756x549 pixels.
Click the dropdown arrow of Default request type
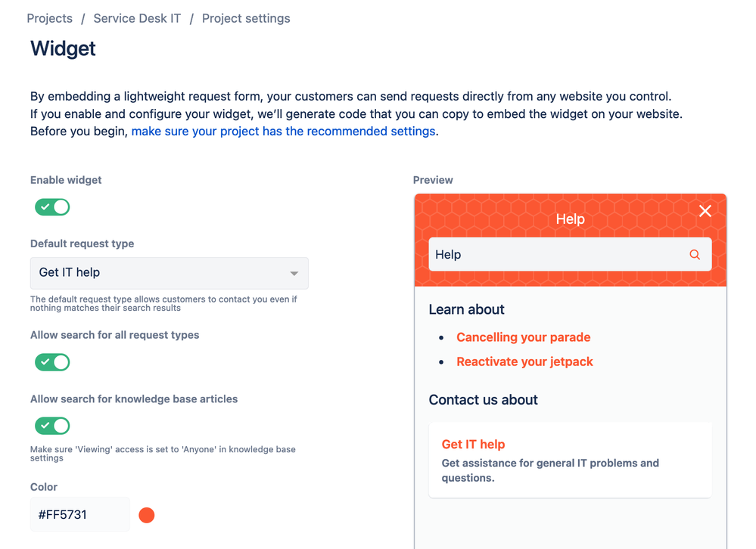[294, 273]
